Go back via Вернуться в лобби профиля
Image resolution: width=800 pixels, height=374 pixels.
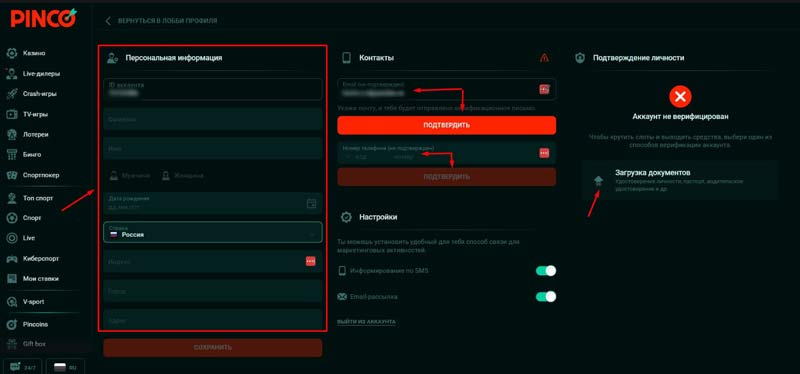(x=161, y=21)
